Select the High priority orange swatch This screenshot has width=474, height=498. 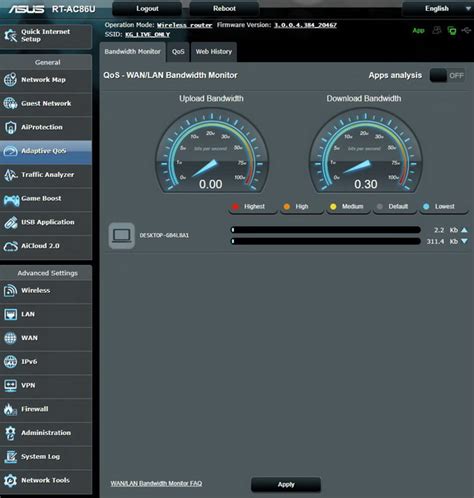(x=286, y=207)
